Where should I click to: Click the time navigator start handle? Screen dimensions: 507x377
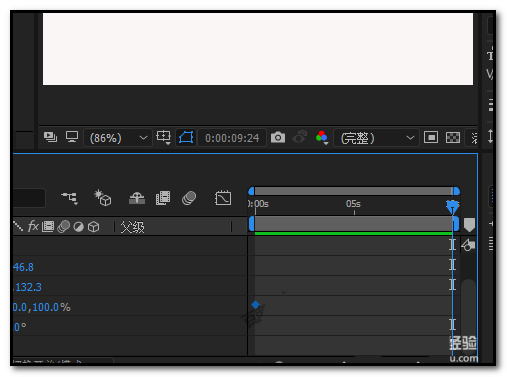click(251, 191)
